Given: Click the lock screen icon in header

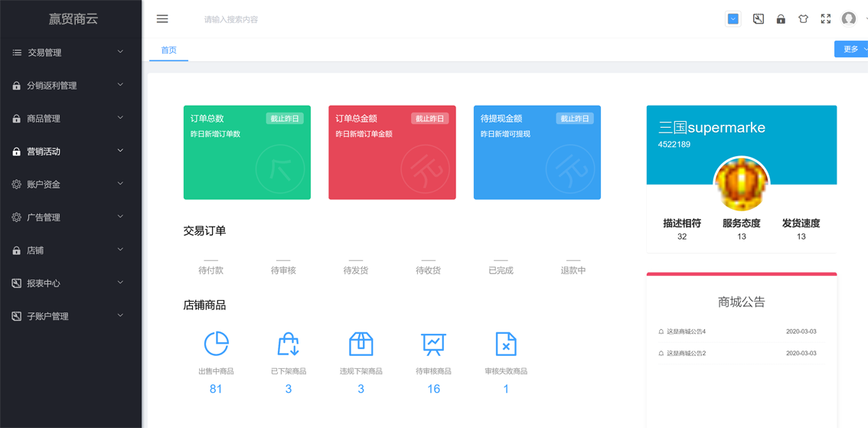Looking at the screenshot, I should pos(781,19).
